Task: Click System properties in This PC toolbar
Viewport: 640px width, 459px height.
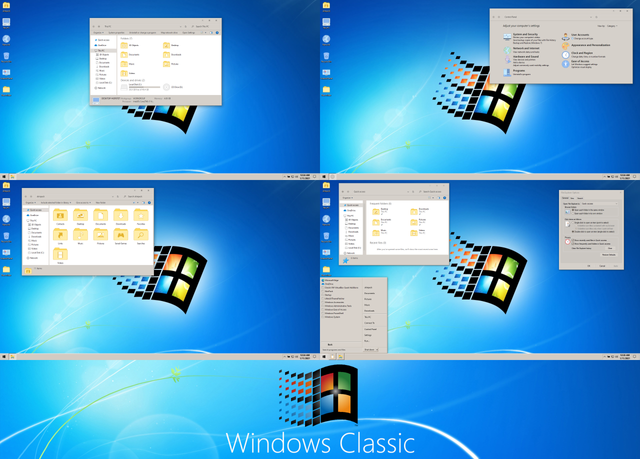Action: [x=116, y=33]
